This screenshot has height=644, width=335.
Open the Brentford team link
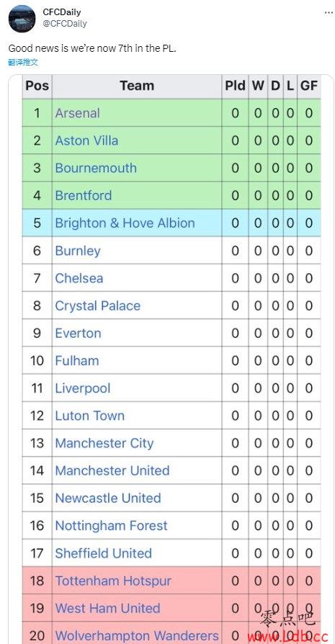coord(84,195)
